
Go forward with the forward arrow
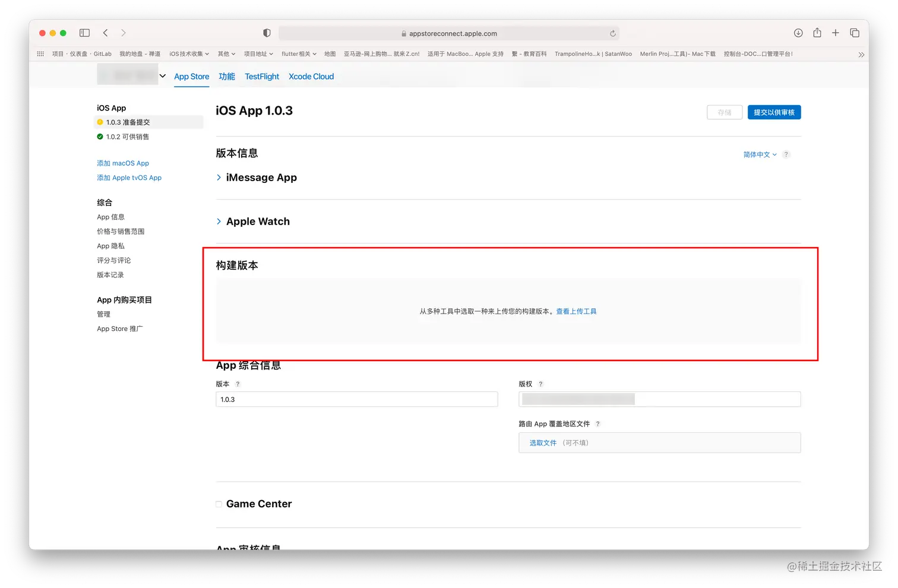click(x=124, y=33)
